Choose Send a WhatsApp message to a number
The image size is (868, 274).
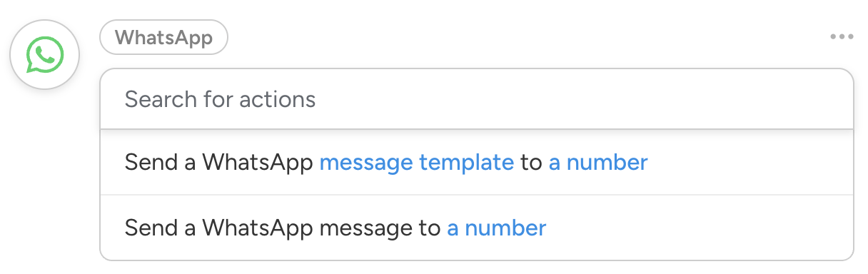[x=477, y=228]
